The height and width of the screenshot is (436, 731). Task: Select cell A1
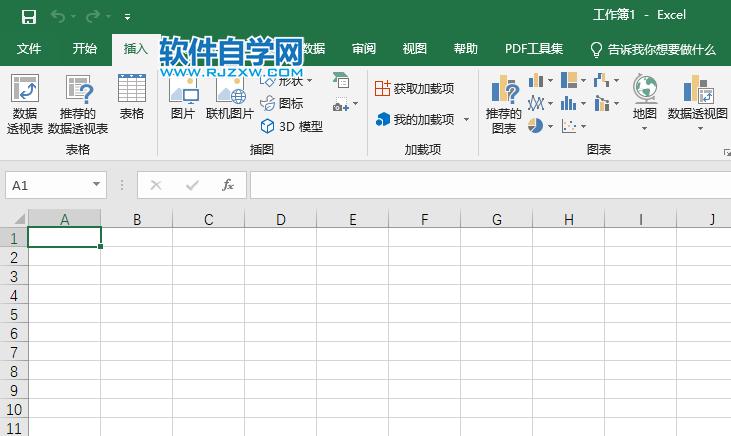pos(64,237)
